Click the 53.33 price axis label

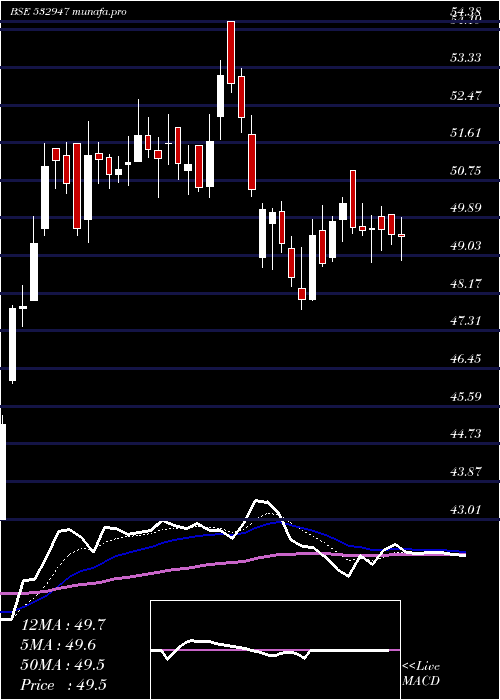[x=466, y=58]
